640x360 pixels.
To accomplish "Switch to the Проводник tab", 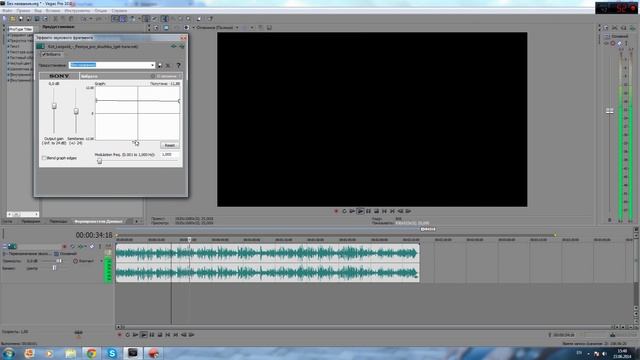I will (x=31, y=221).
